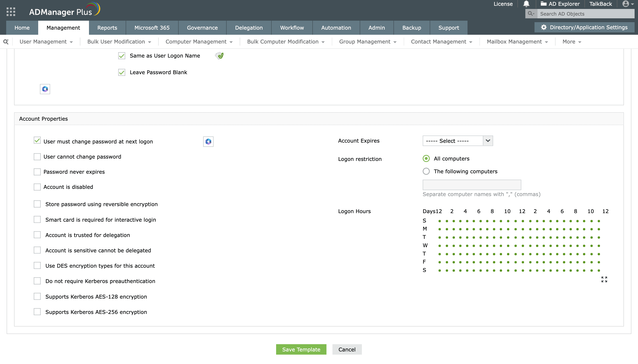Enable Supports Kerberos AES-256 encryption
Viewport: 638px width, 364px height.
[x=37, y=312]
